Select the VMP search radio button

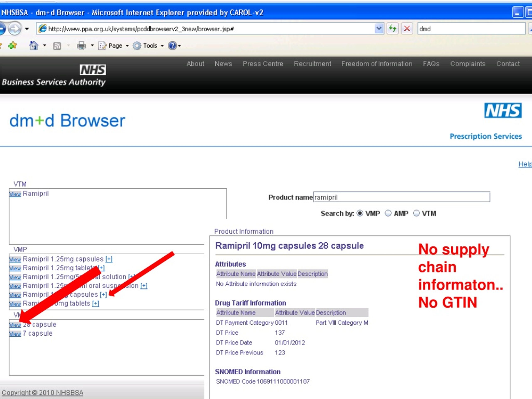[360, 213]
